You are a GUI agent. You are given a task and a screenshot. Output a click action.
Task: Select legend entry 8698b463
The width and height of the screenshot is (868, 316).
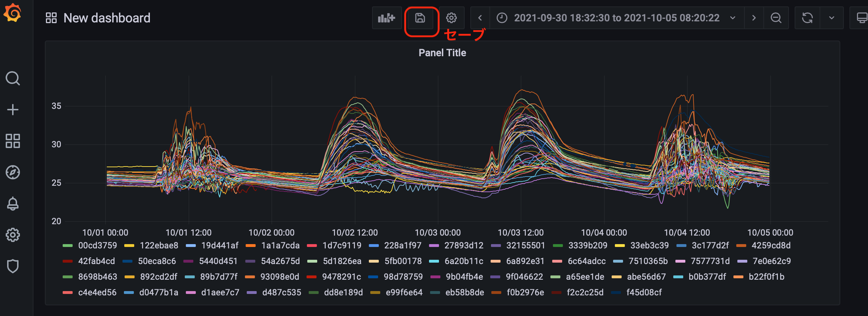98,277
